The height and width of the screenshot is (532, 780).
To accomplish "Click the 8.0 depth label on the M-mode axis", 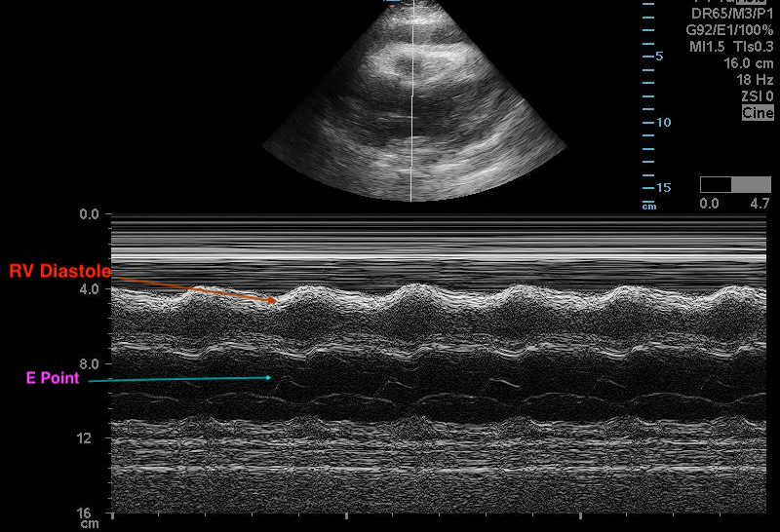I will [x=89, y=364].
